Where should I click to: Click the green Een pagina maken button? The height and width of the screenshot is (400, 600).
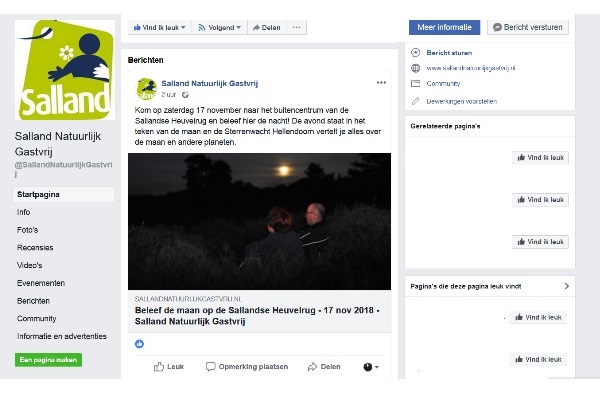(x=48, y=360)
